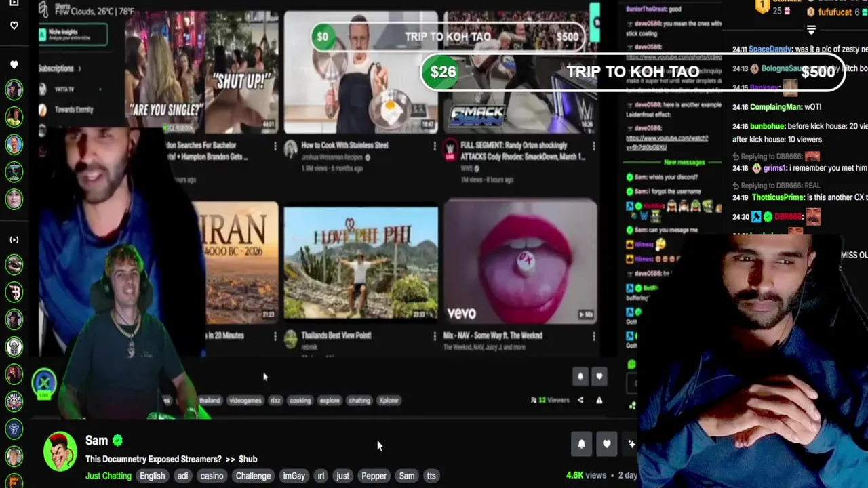868x488 pixels.
Task: Select the Challenge tag
Action: [253, 476]
